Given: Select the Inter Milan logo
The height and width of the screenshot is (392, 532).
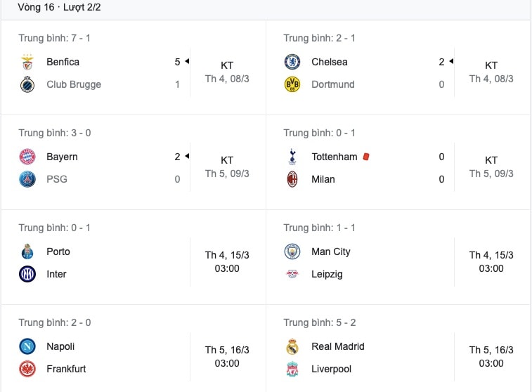Looking at the screenshot, I should coord(27,274).
